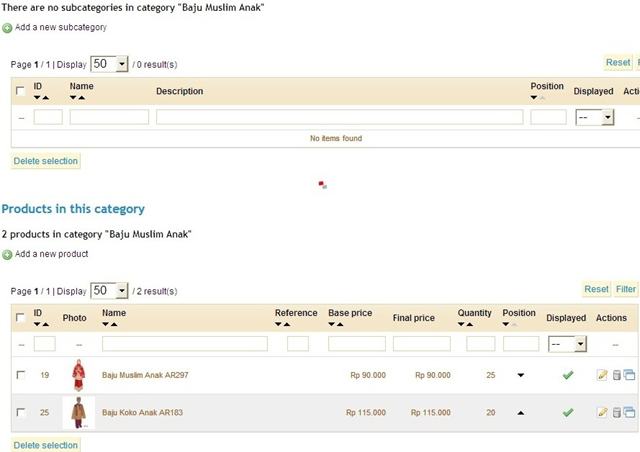Sort subcategories by ID ascending arrow

coord(46,98)
